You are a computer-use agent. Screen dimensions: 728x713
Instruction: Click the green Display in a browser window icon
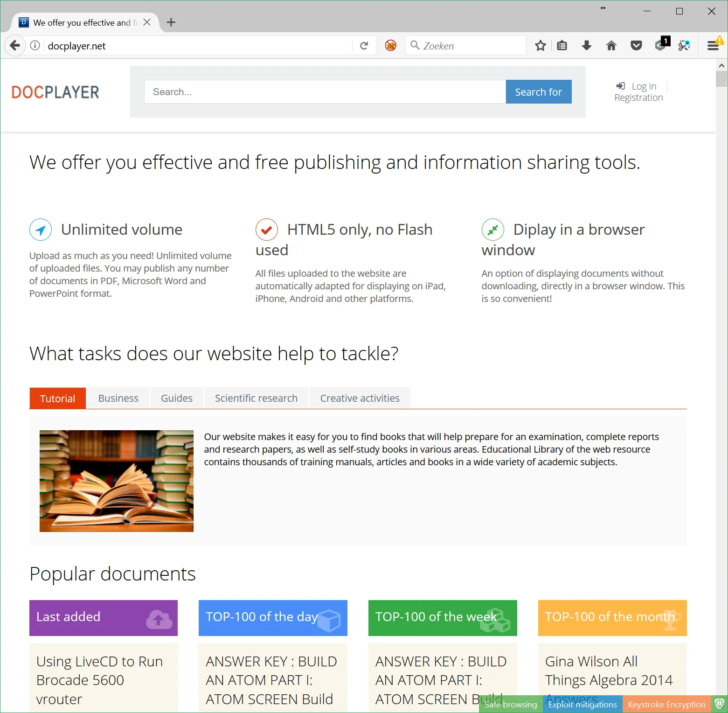pos(493,229)
